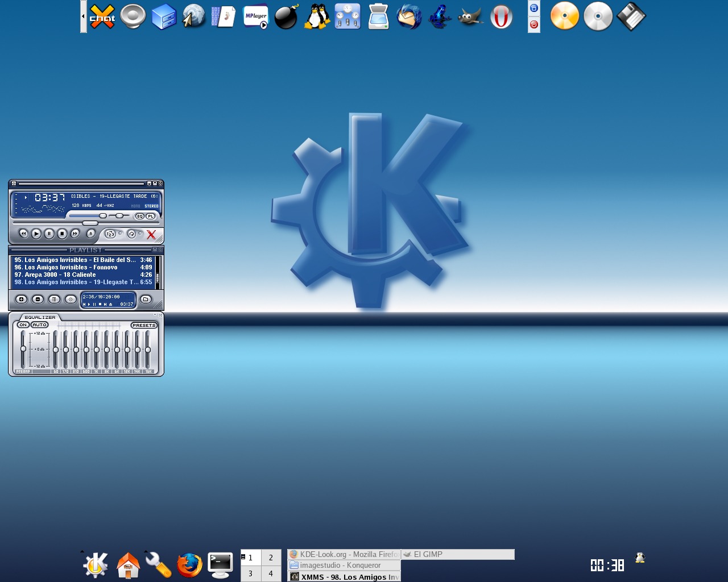Launch the scanner application icon
728x582 pixels.
(x=378, y=16)
